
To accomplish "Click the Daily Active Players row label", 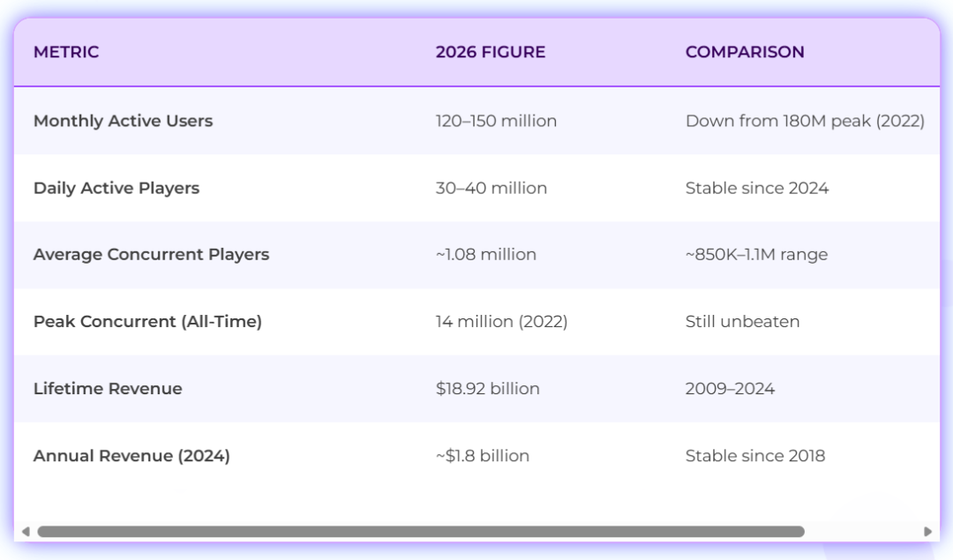I will (x=116, y=189).
